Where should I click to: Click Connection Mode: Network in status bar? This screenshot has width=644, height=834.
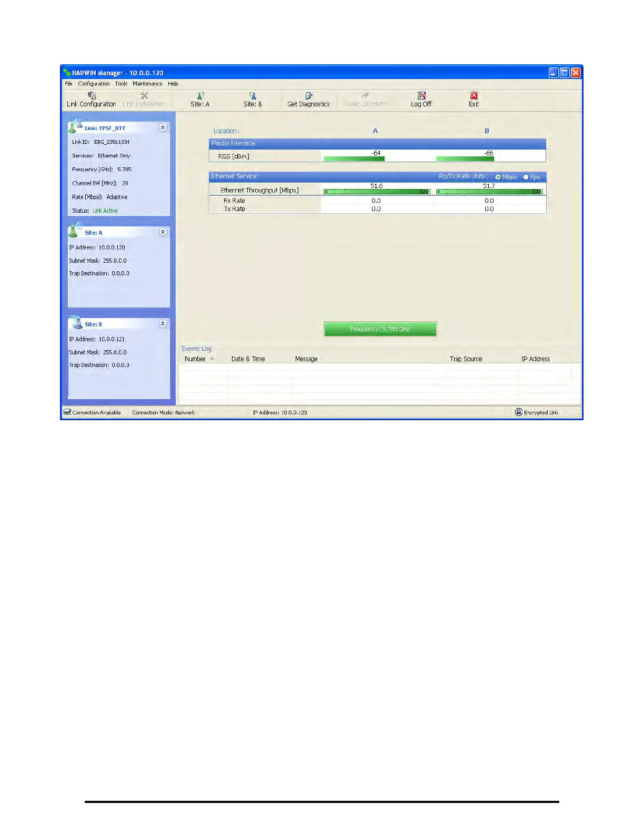pos(163,413)
